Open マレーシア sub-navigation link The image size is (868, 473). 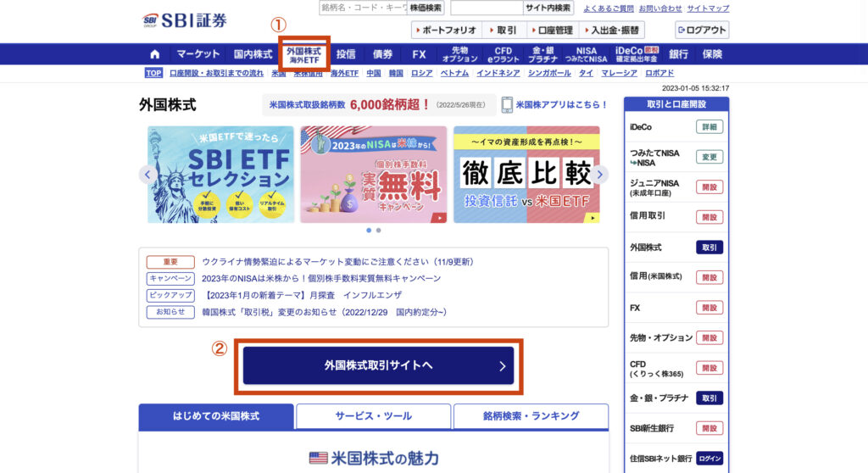(619, 73)
